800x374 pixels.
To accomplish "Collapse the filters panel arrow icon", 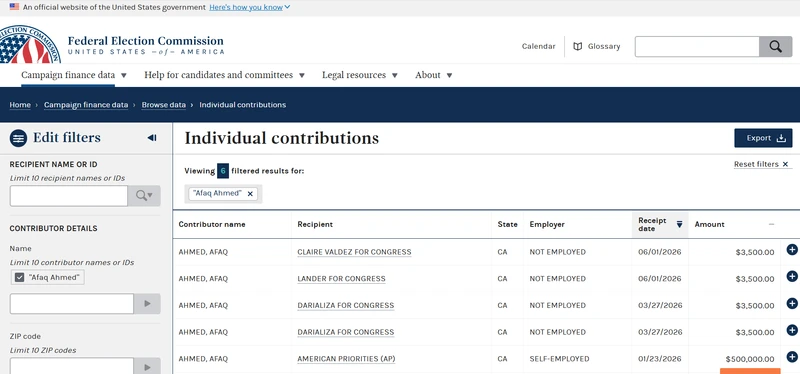I will 152,138.
